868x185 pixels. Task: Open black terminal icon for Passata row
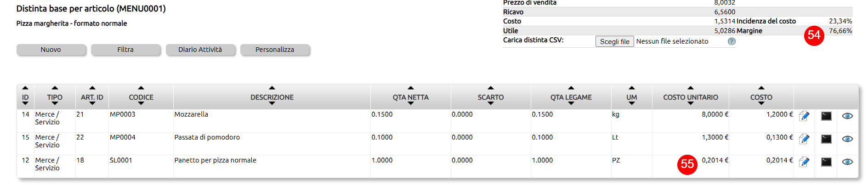[826, 139]
